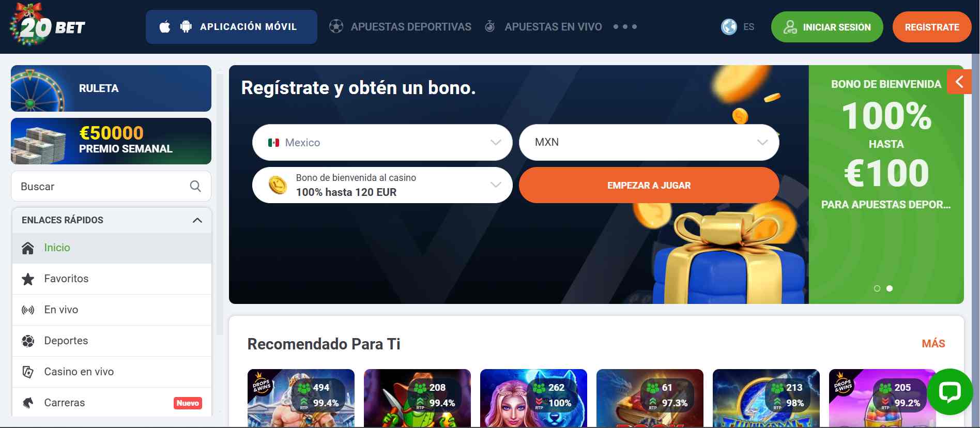Click the 20Bet logo
The width and height of the screenshot is (980, 428).
[x=48, y=25]
